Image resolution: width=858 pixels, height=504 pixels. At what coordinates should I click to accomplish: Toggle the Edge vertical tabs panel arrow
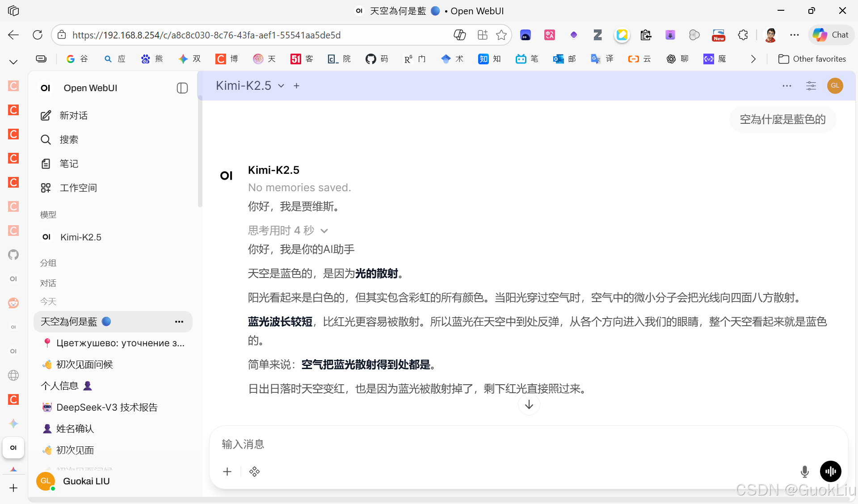point(13,62)
